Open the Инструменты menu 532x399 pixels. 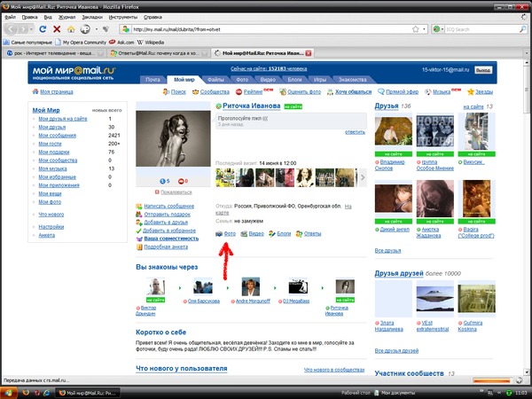tap(123, 17)
